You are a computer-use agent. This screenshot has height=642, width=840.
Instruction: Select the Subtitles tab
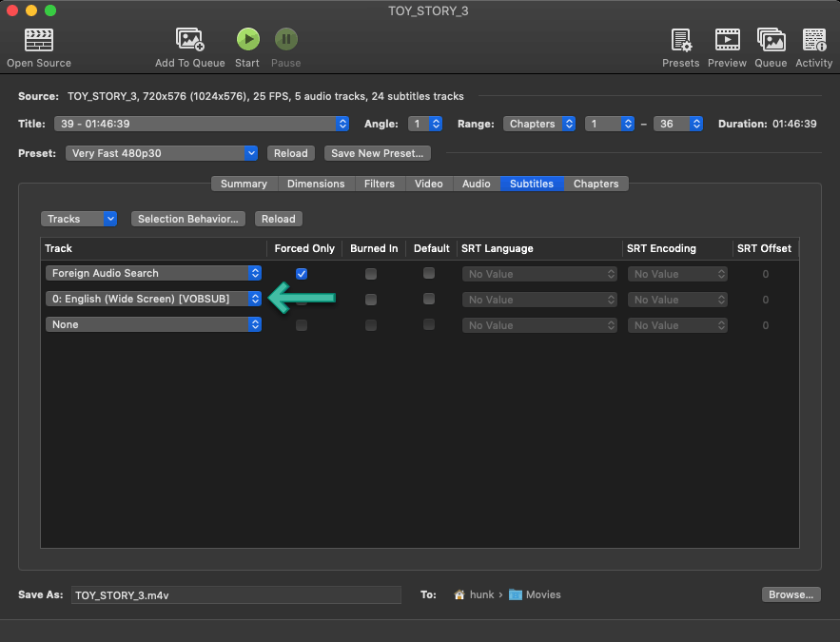click(x=532, y=184)
